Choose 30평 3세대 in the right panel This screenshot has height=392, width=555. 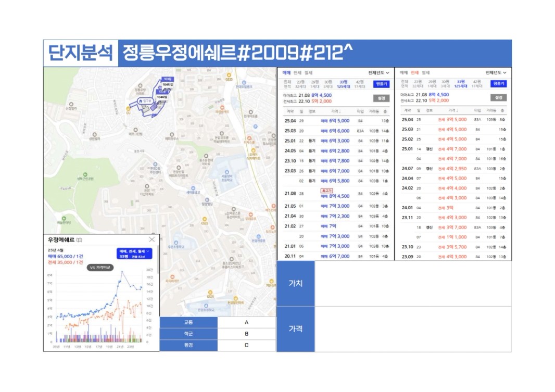[x=446, y=84]
